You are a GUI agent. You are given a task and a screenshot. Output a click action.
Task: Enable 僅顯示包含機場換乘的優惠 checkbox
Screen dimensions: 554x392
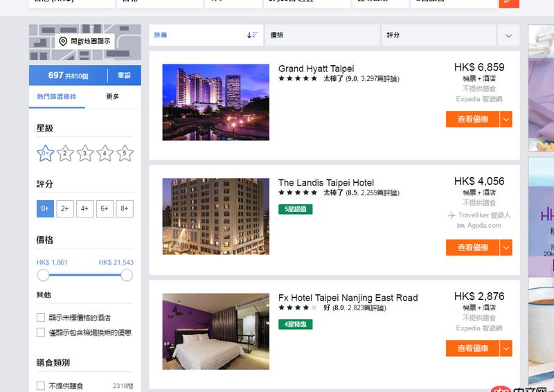pyautogui.click(x=41, y=332)
